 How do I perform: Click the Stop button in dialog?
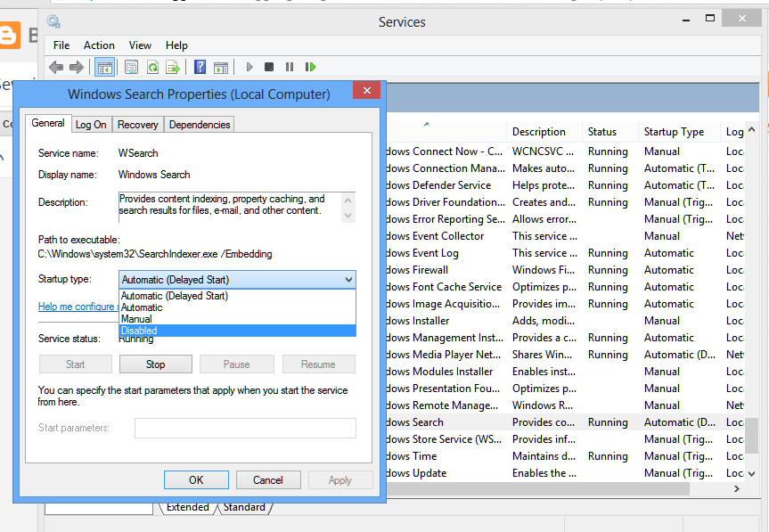(155, 364)
